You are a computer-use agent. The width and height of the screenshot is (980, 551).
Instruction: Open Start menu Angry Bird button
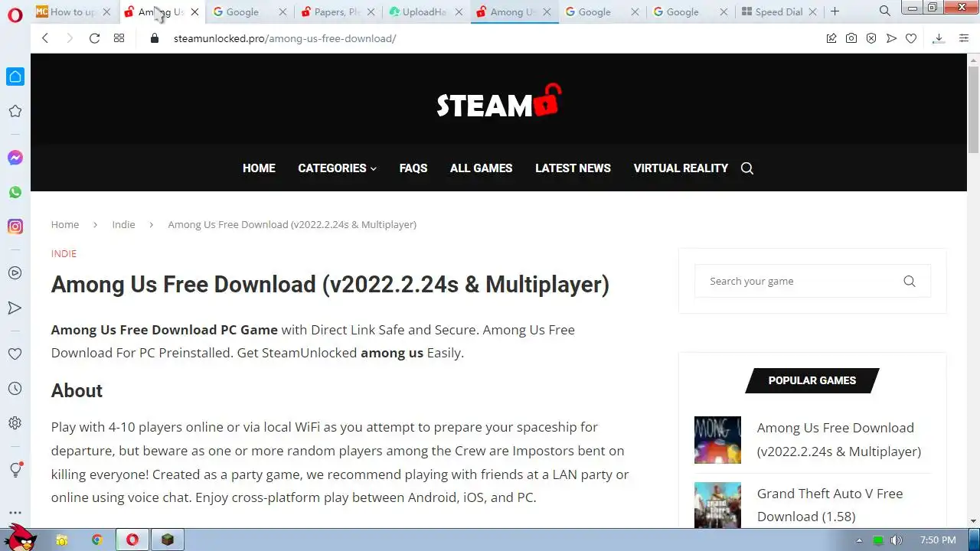click(x=21, y=537)
